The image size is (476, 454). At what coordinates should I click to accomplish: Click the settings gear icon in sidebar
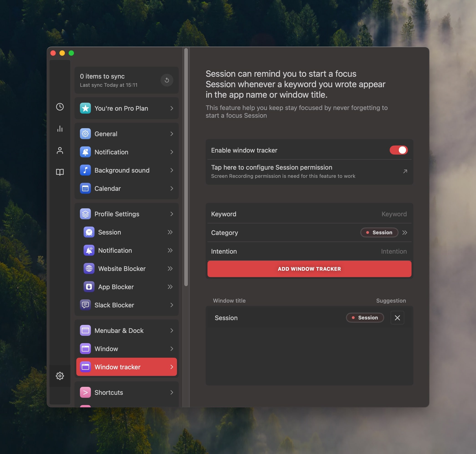pos(60,376)
